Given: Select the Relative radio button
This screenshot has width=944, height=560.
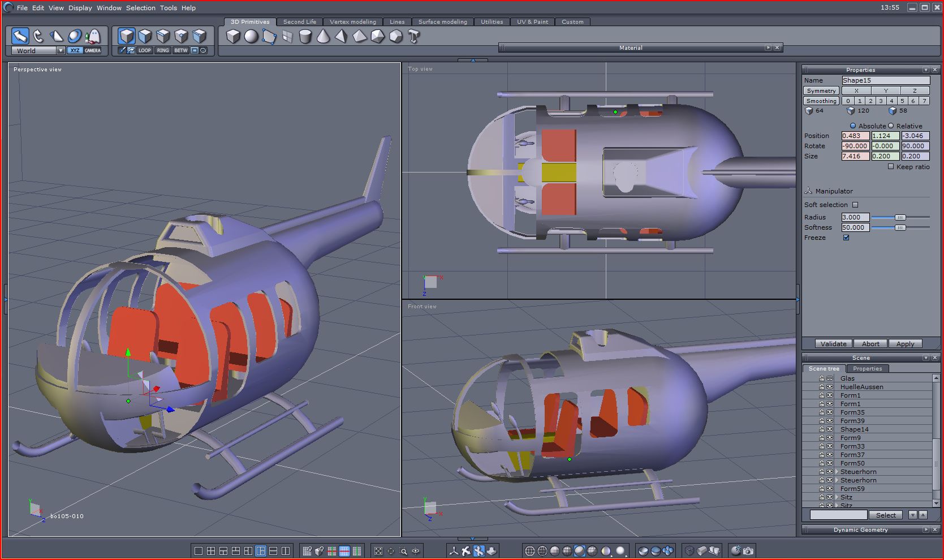Looking at the screenshot, I should pyautogui.click(x=891, y=126).
